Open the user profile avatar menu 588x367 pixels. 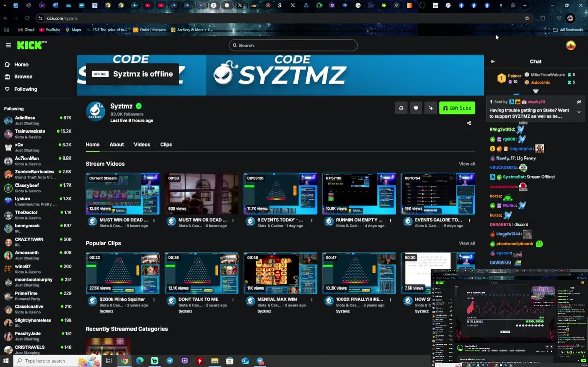571,45
